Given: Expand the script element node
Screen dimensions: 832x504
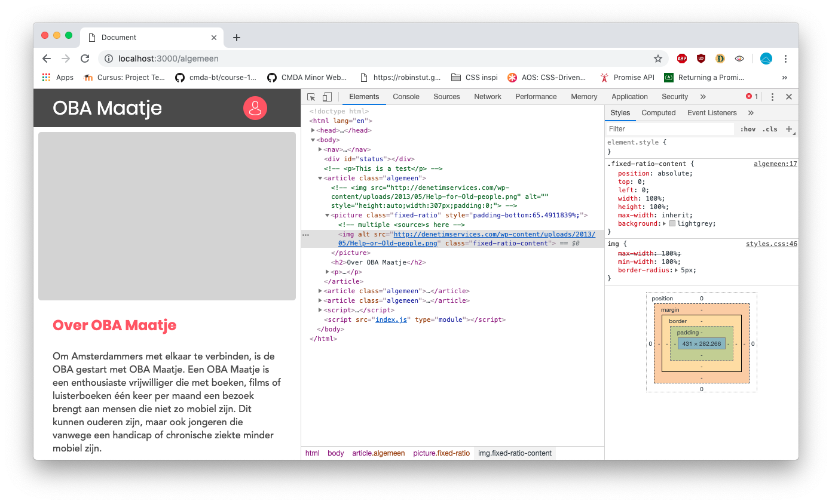Looking at the screenshot, I should [320, 310].
